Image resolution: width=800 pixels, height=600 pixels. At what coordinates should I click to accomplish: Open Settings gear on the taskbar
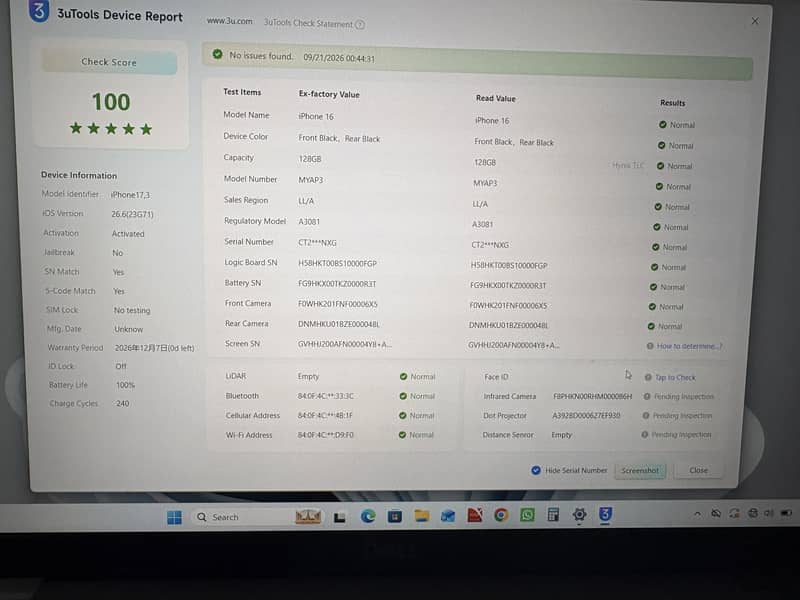click(579, 515)
